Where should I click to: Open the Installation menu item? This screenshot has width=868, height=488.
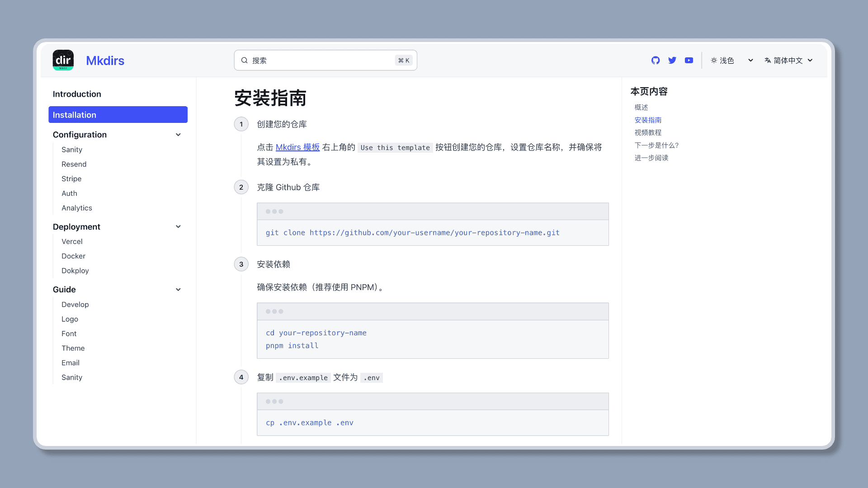click(x=118, y=114)
